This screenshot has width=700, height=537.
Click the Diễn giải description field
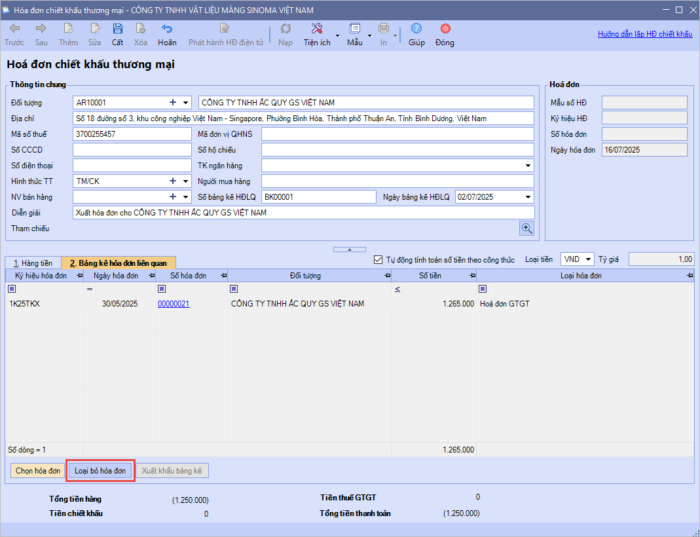pos(300,213)
